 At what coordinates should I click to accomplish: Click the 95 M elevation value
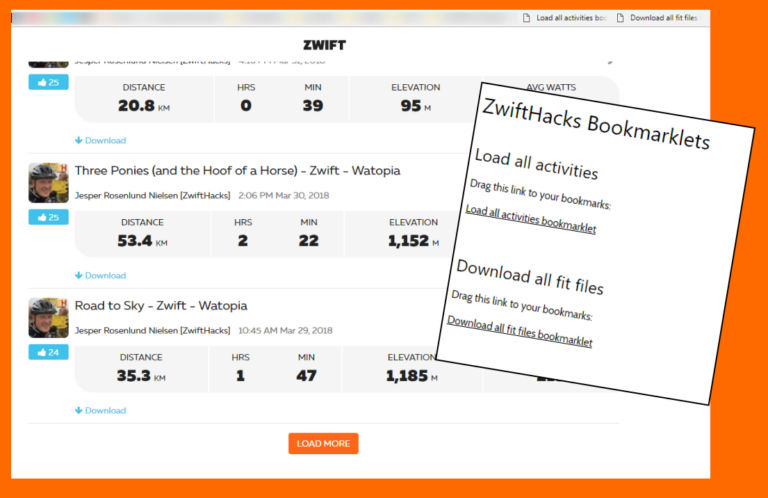click(x=415, y=106)
